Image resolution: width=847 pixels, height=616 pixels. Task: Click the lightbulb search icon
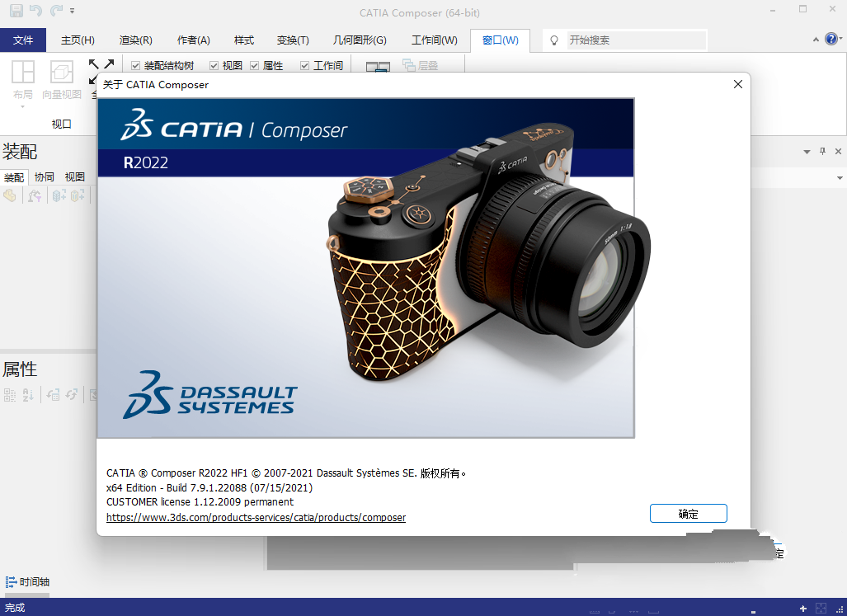(x=553, y=40)
